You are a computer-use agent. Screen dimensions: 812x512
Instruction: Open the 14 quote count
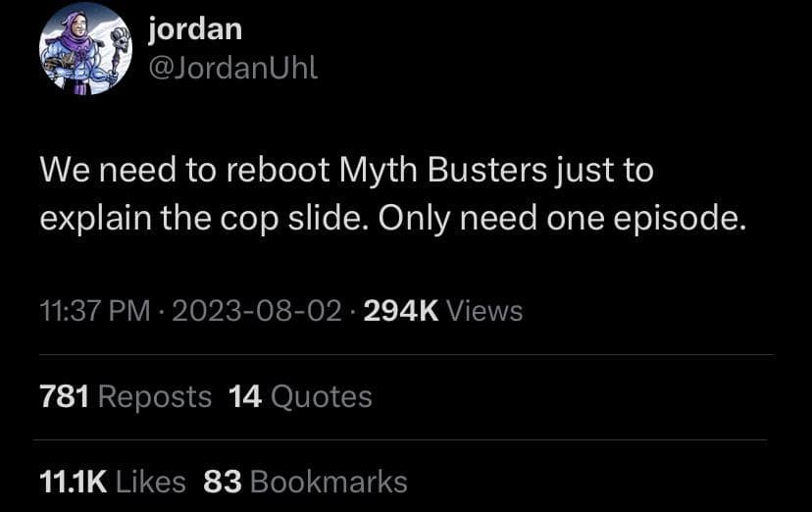pyautogui.click(x=245, y=396)
